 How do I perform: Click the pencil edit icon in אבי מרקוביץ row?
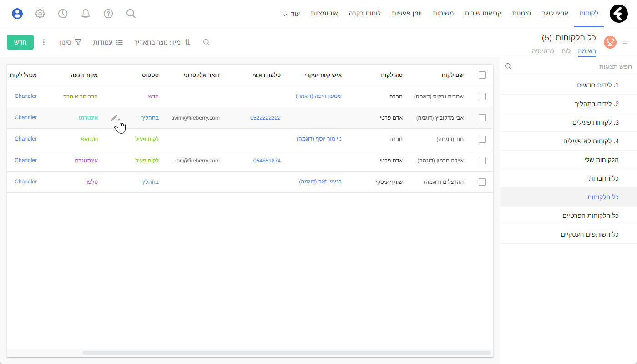[114, 118]
